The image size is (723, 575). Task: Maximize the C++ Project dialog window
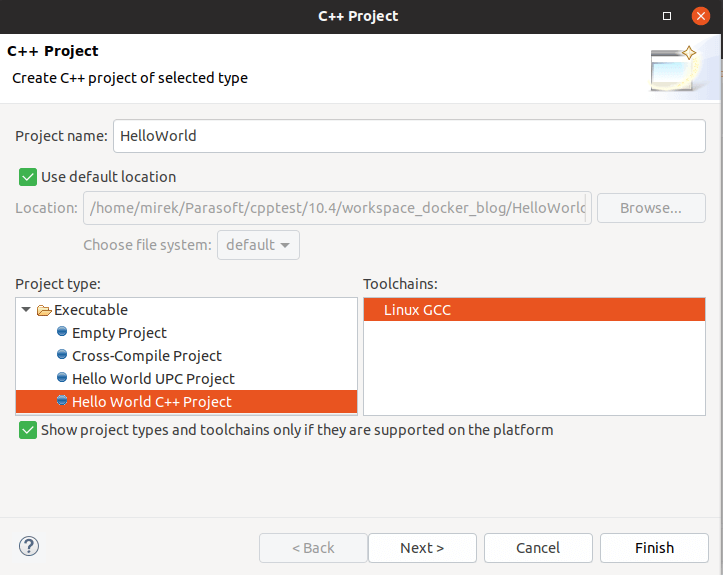pyautogui.click(x=667, y=16)
